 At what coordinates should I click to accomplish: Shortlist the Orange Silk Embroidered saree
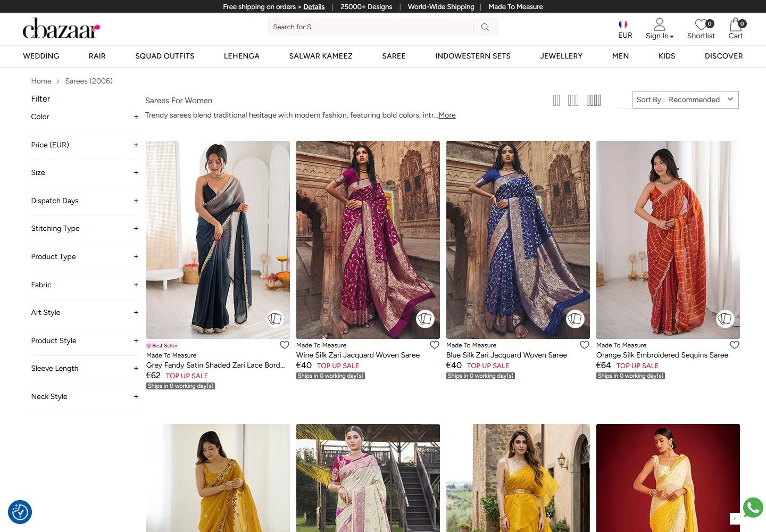[x=735, y=345]
